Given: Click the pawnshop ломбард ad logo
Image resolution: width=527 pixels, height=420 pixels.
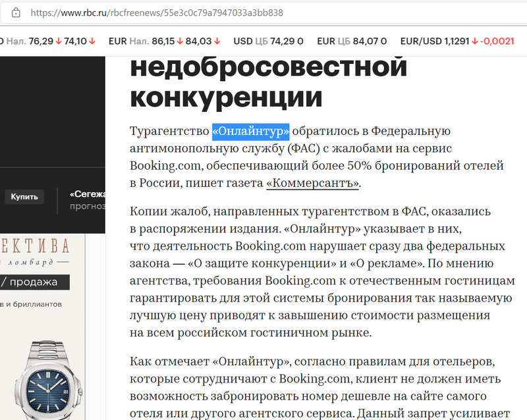Looking at the screenshot, I should point(36,253).
